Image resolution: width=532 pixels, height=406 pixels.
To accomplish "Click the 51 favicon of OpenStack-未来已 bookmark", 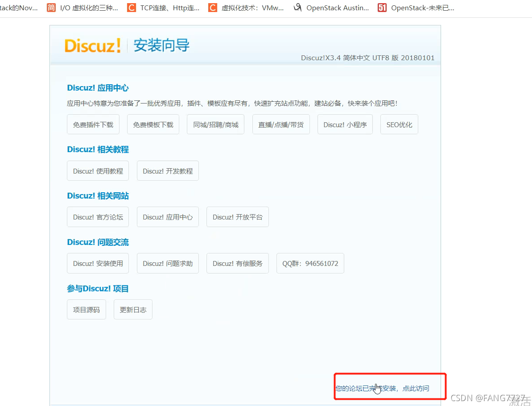I will click(382, 8).
